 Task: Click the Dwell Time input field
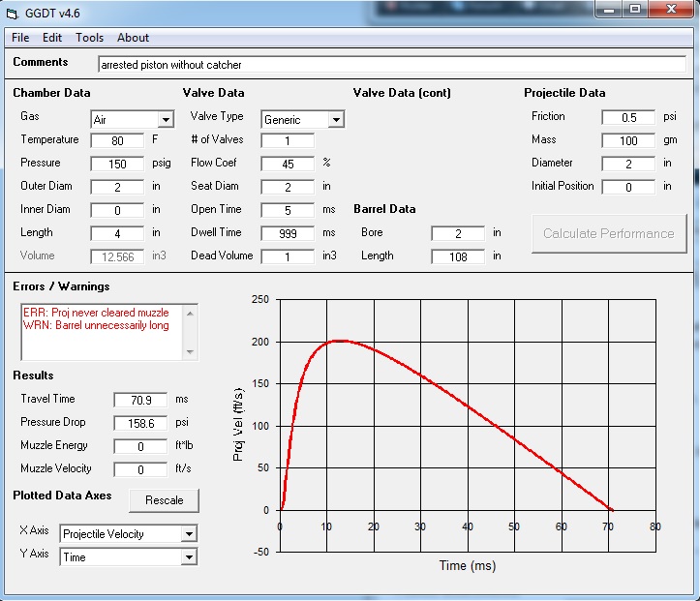[288, 233]
